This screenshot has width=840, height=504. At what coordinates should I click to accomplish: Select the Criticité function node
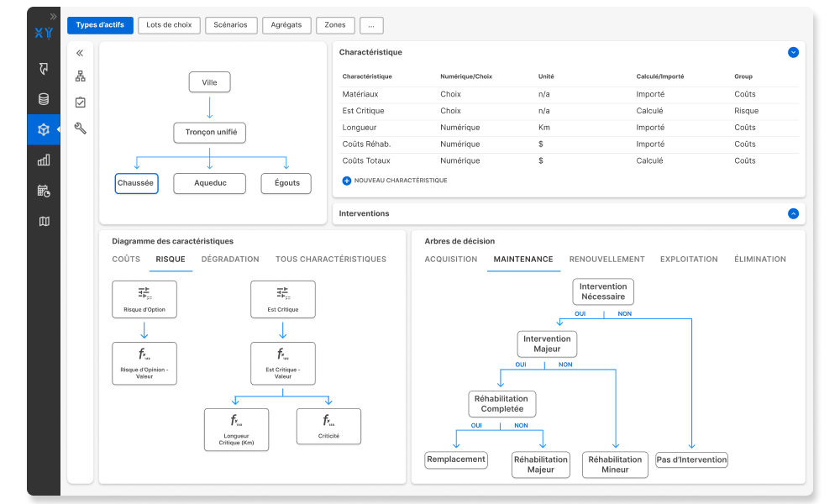coord(328,427)
